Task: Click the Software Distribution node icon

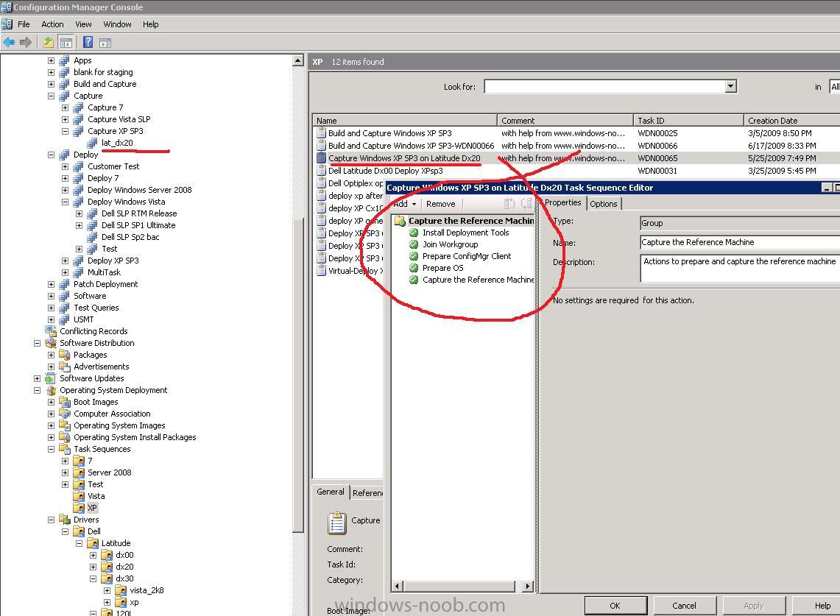Action: click(x=52, y=343)
